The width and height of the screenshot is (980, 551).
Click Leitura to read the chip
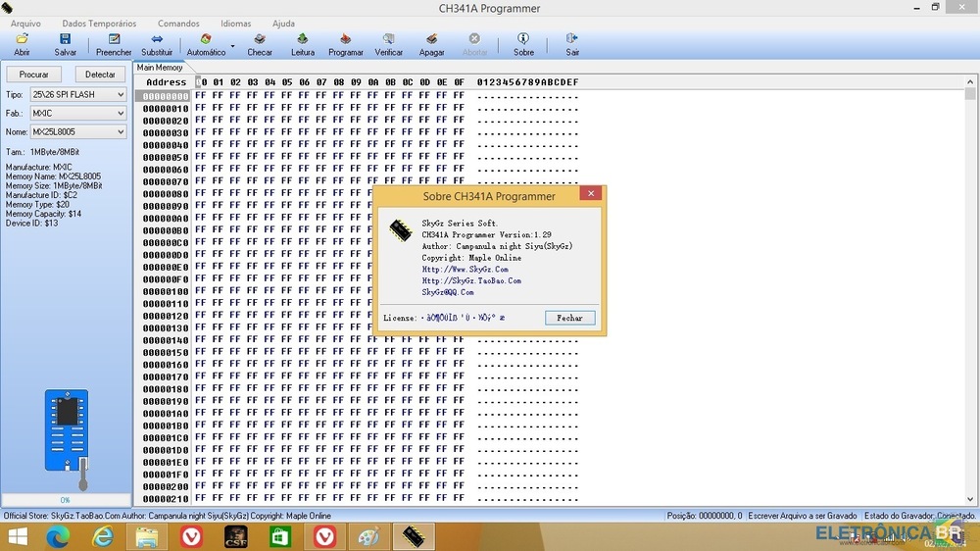pyautogui.click(x=303, y=39)
